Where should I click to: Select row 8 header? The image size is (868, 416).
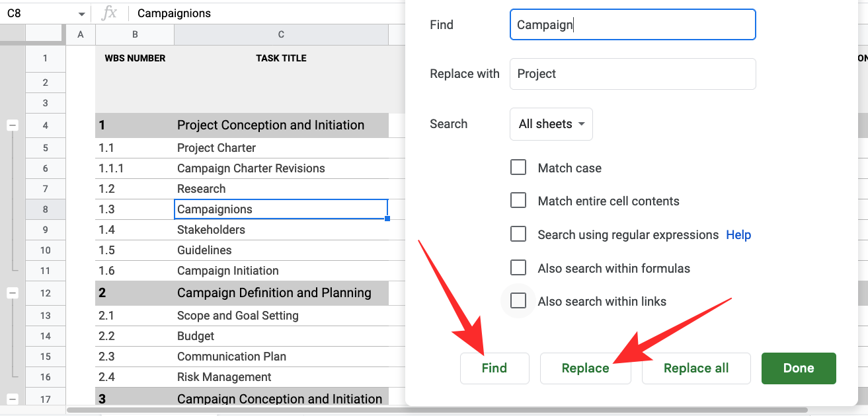pos(45,209)
